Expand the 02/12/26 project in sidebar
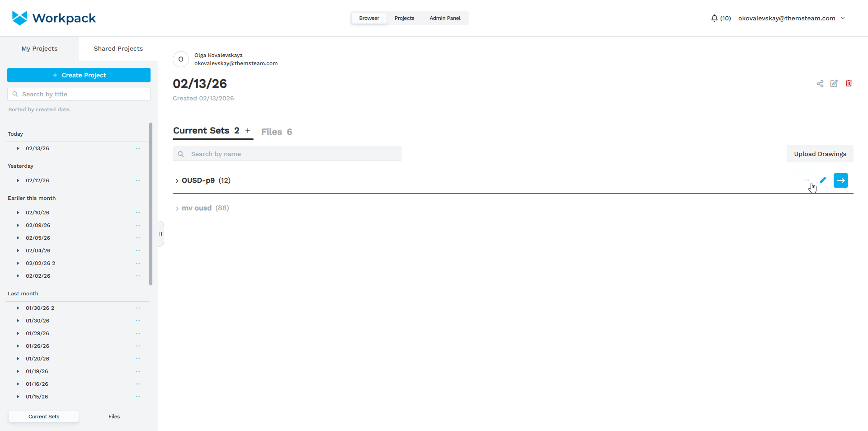 (x=18, y=180)
